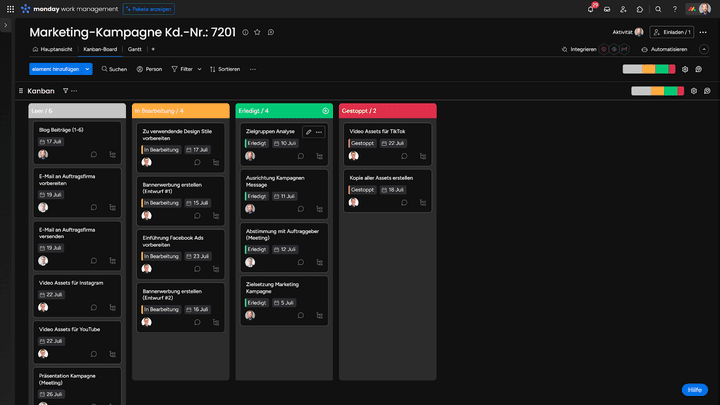
Task: Open Zielgruppen Analyse card dots menu
Action: [319, 132]
